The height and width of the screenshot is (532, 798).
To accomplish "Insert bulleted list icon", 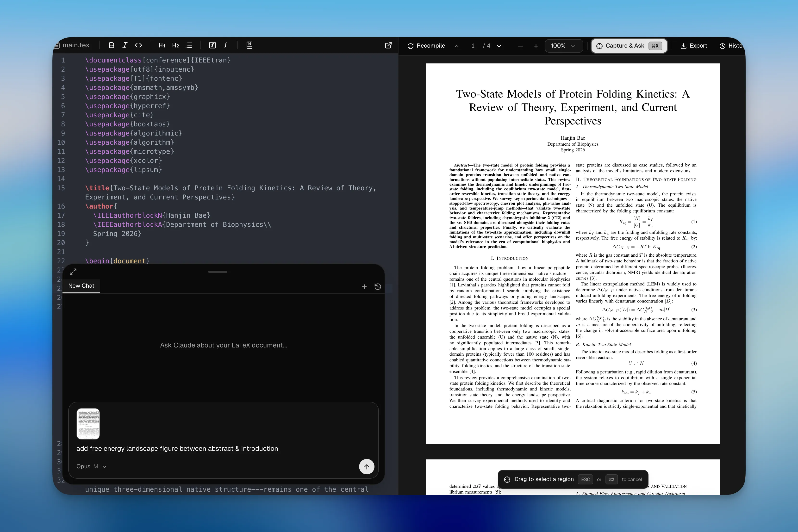I will (x=189, y=45).
